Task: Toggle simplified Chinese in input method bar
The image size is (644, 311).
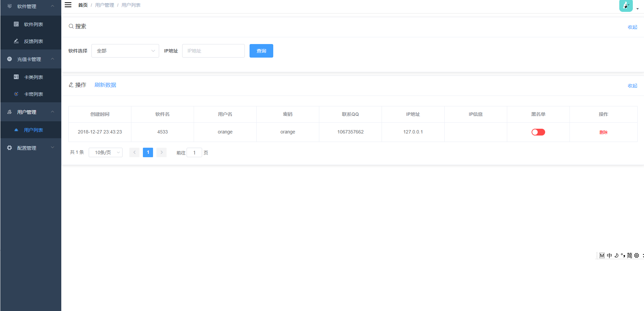Action: click(x=630, y=255)
